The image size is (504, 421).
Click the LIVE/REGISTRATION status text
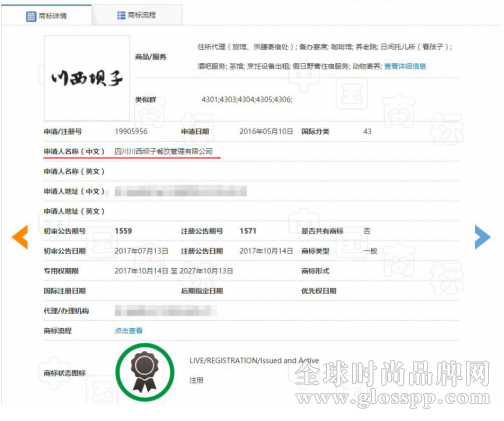[x=254, y=360]
